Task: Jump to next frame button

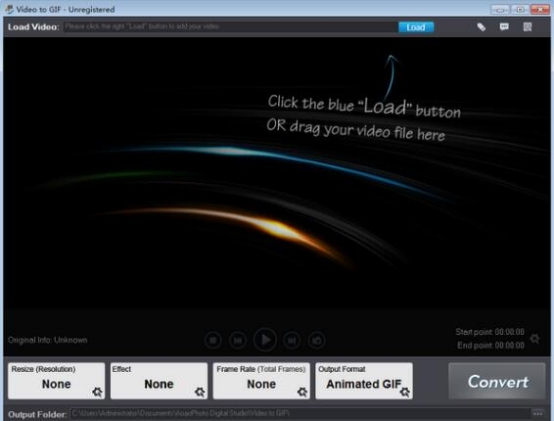Action: coord(291,340)
